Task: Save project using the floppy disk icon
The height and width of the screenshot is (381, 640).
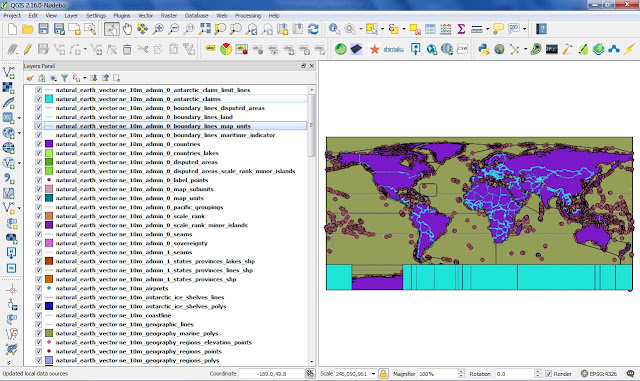Action: coord(43,29)
